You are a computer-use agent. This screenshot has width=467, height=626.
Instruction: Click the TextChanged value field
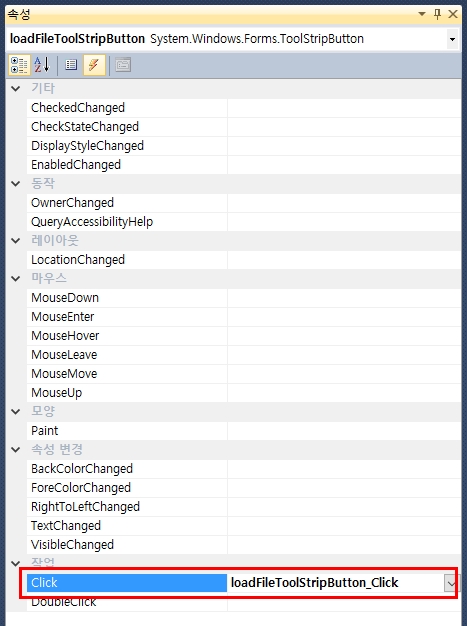pyautogui.click(x=344, y=526)
